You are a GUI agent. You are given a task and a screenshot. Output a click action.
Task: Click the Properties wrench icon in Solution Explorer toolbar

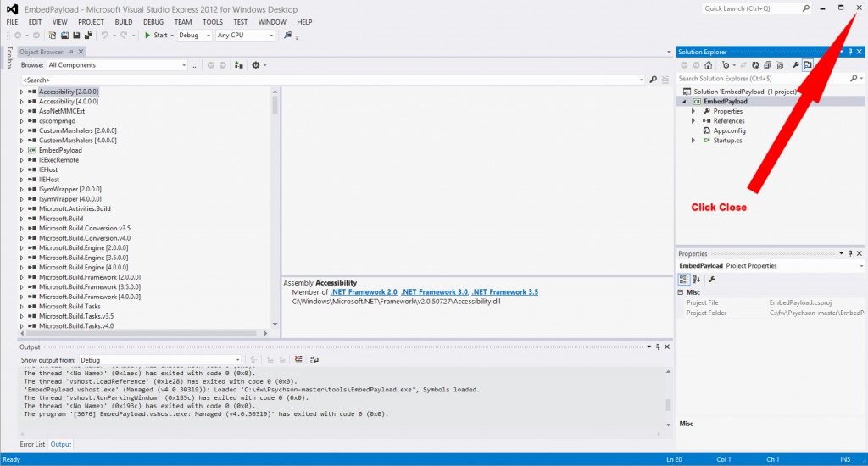tap(795, 65)
